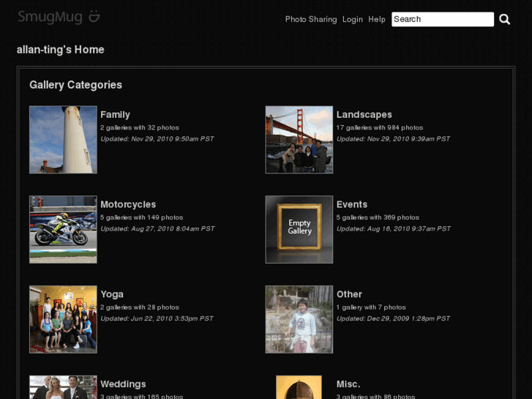This screenshot has width=532, height=399.
Task: Click text '2 galleries with 28 photos'
Action: pos(140,307)
